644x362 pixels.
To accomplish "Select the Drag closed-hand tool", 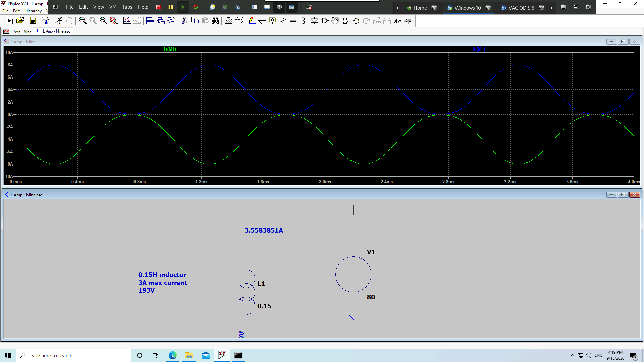I will coord(345,21).
